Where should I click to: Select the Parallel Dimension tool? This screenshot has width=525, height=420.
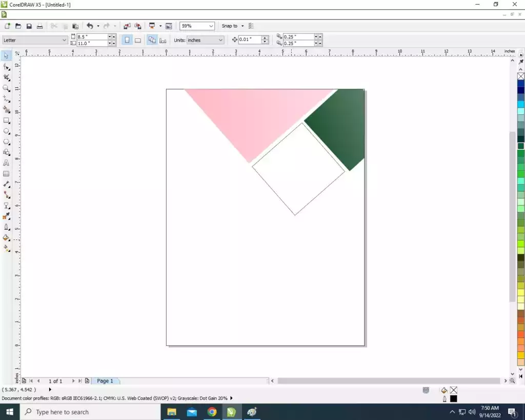tap(6, 185)
